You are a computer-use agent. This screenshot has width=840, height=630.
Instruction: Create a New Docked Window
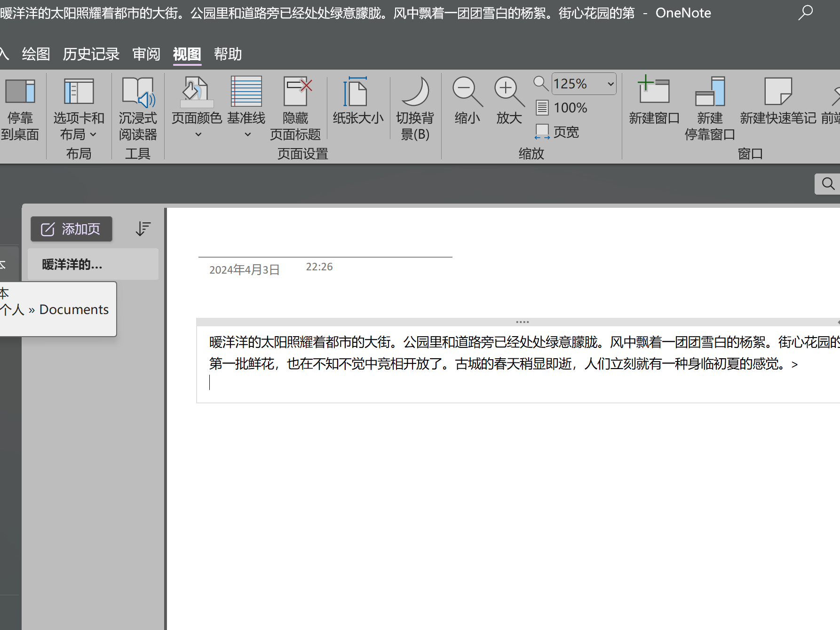pyautogui.click(x=710, y=109)
